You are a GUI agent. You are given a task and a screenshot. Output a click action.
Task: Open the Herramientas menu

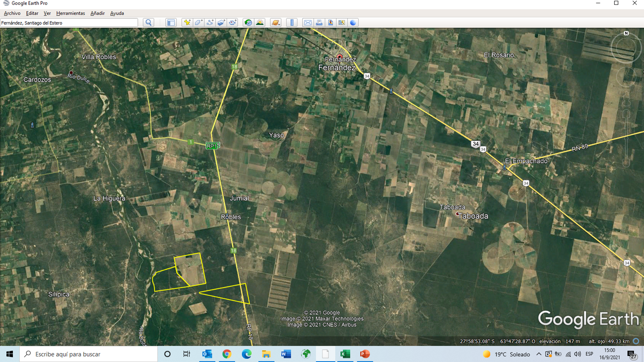pyautogui.click(x=70, y=13)
